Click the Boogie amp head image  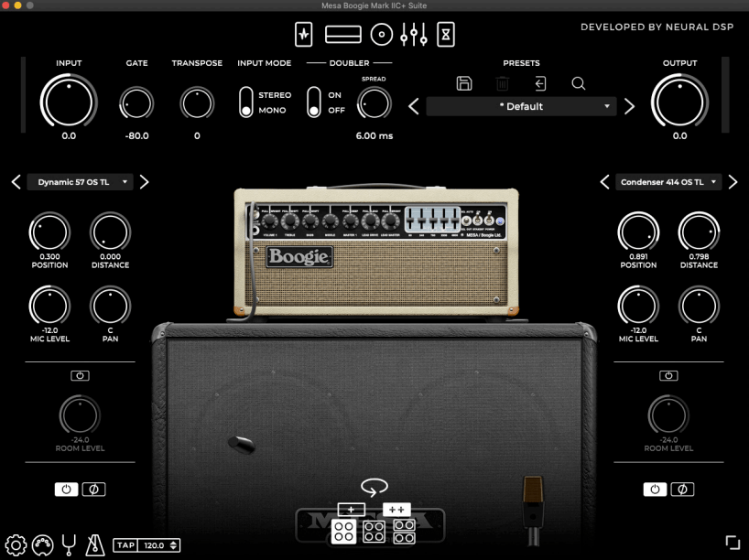(x=376, y=252)
